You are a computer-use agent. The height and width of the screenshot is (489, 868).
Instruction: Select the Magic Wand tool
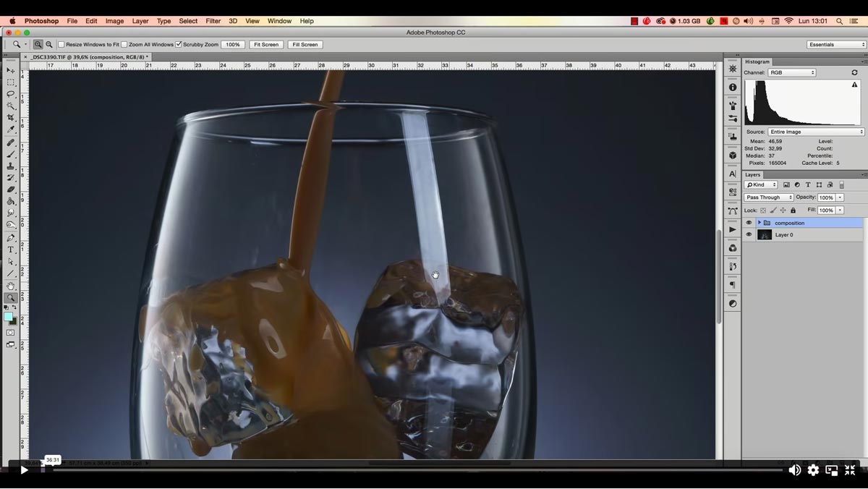click(x=11, y=106)
